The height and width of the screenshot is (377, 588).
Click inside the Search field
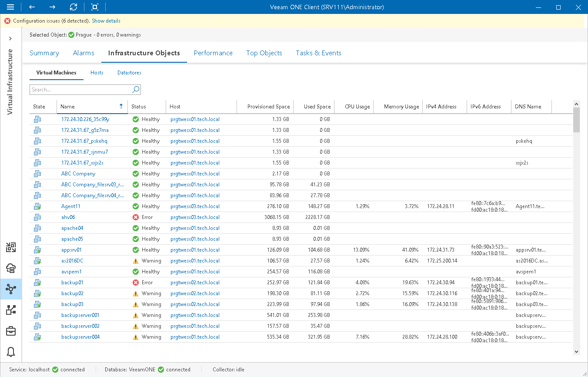(x=80, y=89)
